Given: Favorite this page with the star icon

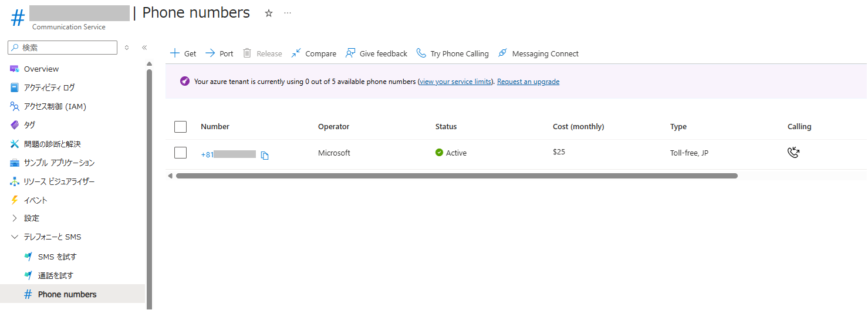Looking at the screenshot, I should (x=269, y=14).
